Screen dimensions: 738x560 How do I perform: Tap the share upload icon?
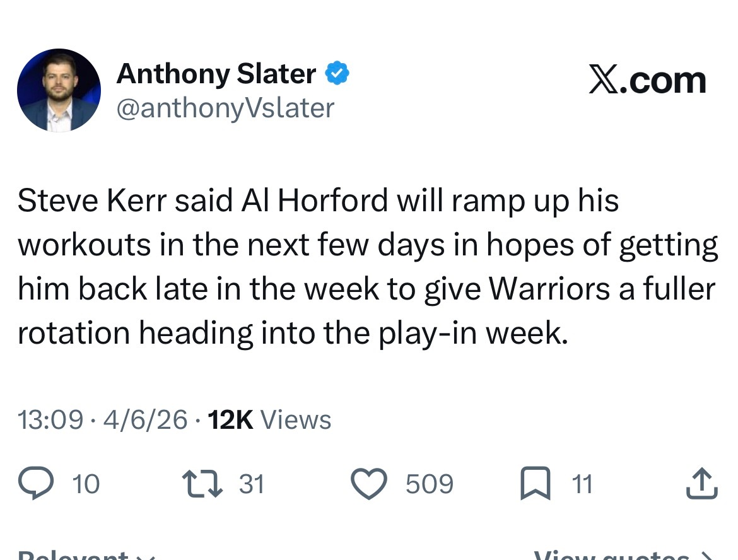[x=701, y=484]
